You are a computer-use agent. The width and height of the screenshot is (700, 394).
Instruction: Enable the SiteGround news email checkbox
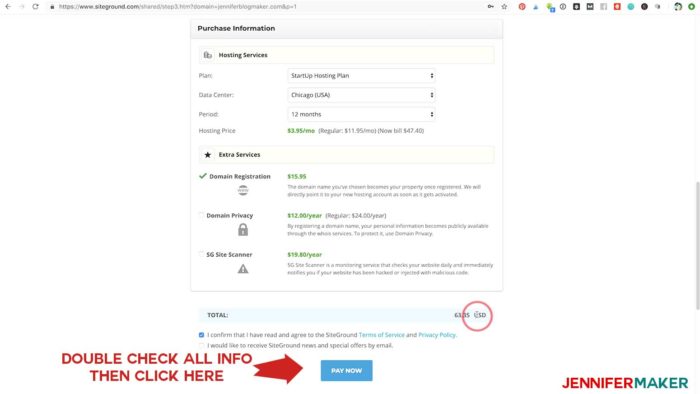coord(201,345)
